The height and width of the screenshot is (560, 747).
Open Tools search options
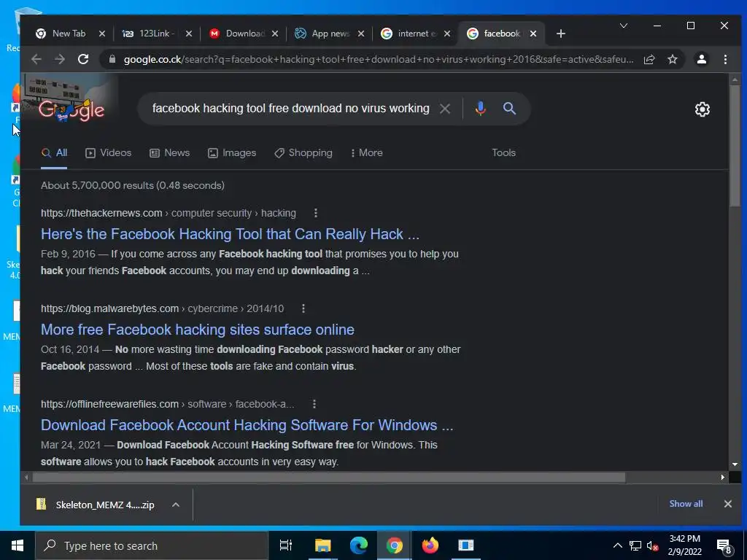click(503, 153)
